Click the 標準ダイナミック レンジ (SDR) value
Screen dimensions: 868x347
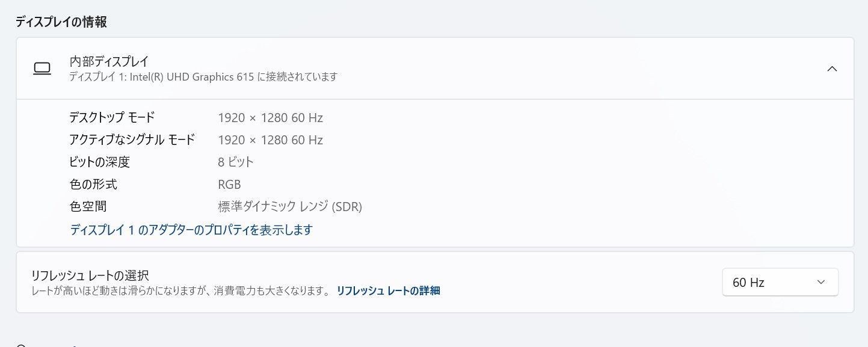(289, 207)
